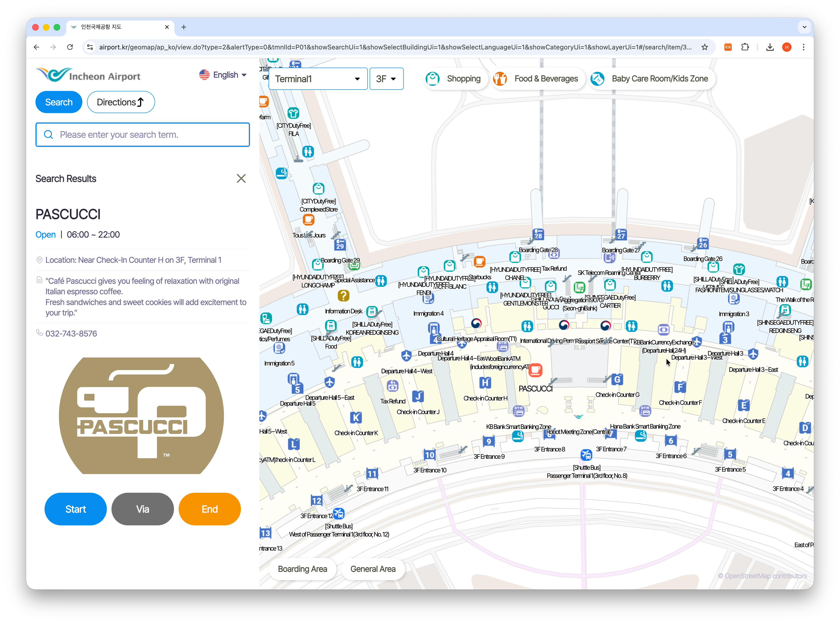The image size is (840, 624).
Task: Select Check-in Counter H marker
Action: click(x=485, y=383)
